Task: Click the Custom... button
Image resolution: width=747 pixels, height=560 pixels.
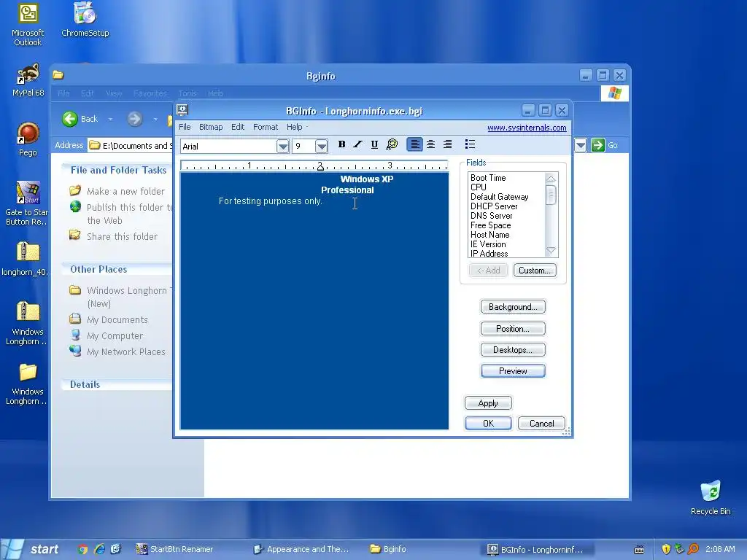Action: [535, 271]
